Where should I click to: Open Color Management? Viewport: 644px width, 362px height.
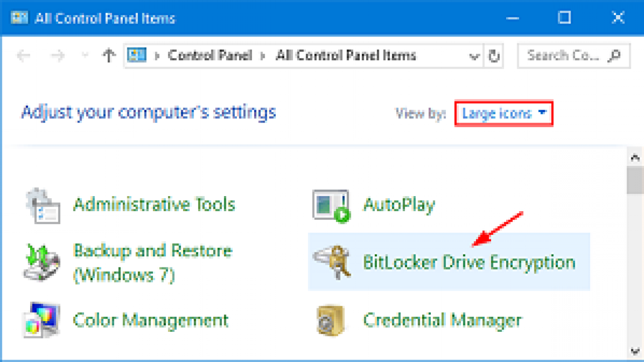click(150, 320)
